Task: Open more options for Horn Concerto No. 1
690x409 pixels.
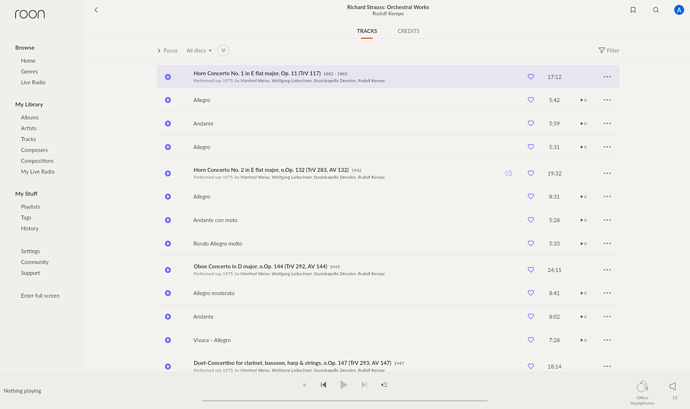Action: coord(607,77)
